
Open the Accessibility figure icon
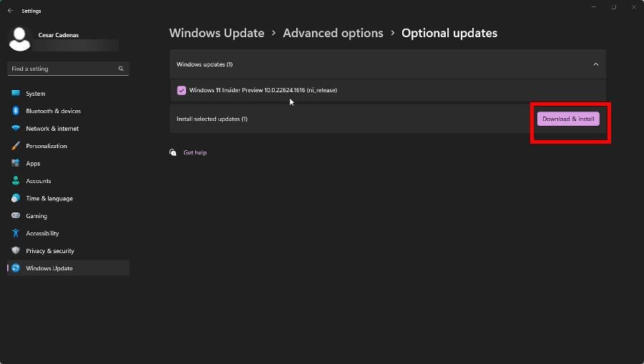click(x=16, y=233)
